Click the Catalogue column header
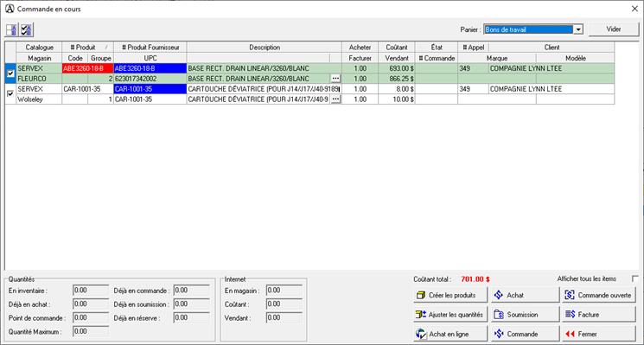The width and height of the screenshot is (644, 345). [39, 48]
